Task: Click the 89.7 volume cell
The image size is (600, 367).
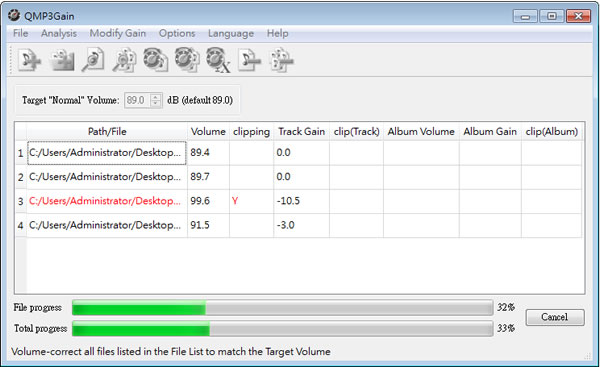Action: pyautogui.click(x=208, y=177)
